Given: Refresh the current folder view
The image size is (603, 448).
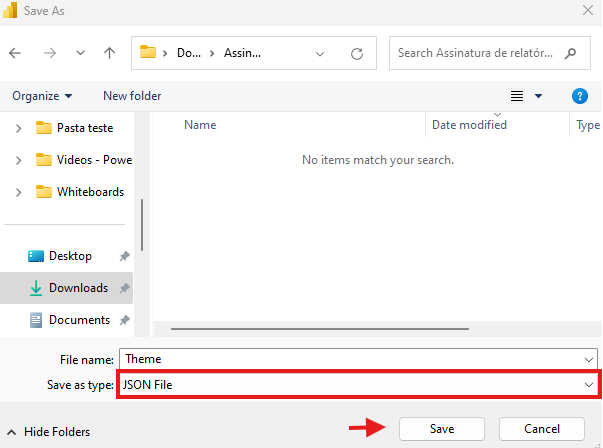Looking at the screenshot, I should click(x=357, y=53).
